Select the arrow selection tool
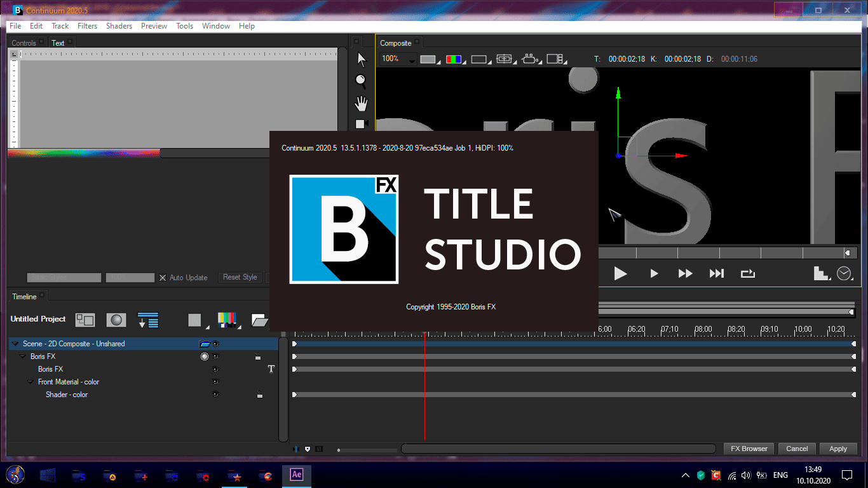Viewport: 868px width, 488px height. (x=362, y=60)
